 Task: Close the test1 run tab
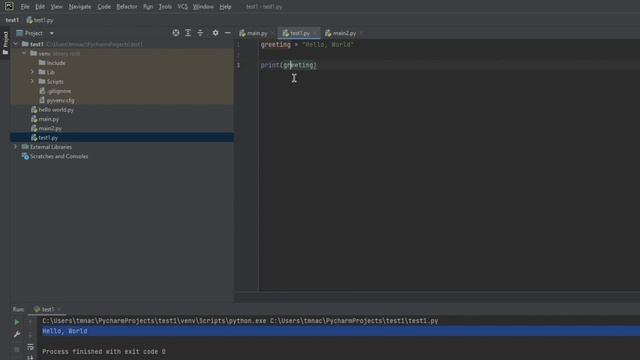pyautogui.click(x=59, y=309)
